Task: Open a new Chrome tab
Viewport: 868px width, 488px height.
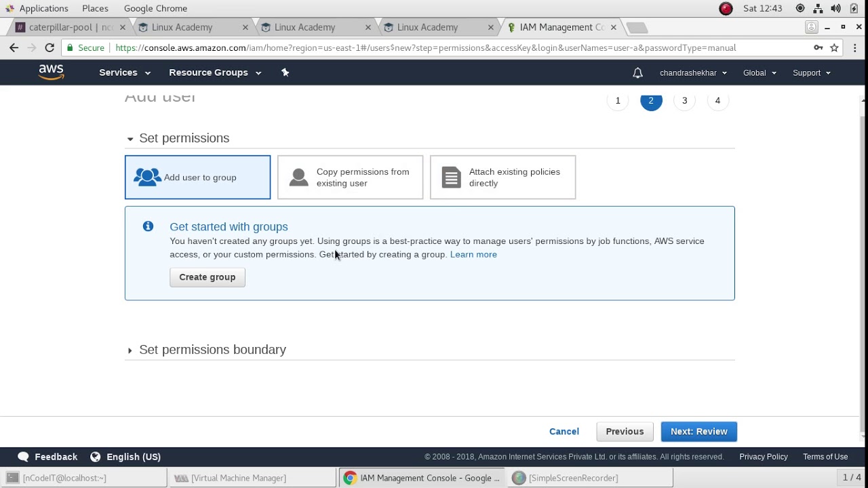Action: 637,27
